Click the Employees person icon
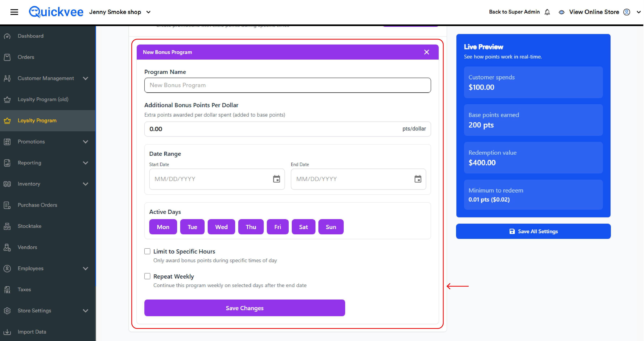644x341 pixels. point(7,268)
